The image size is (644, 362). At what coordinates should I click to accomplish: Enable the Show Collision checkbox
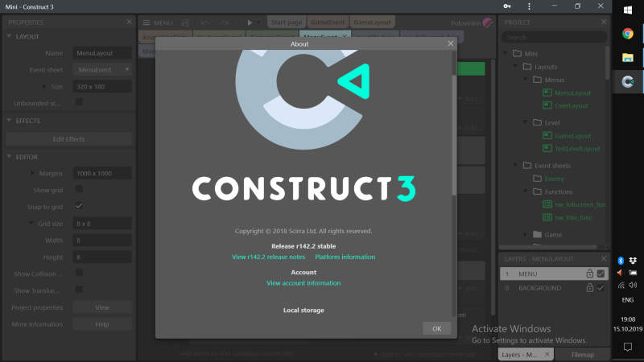(x=79, y=273)
